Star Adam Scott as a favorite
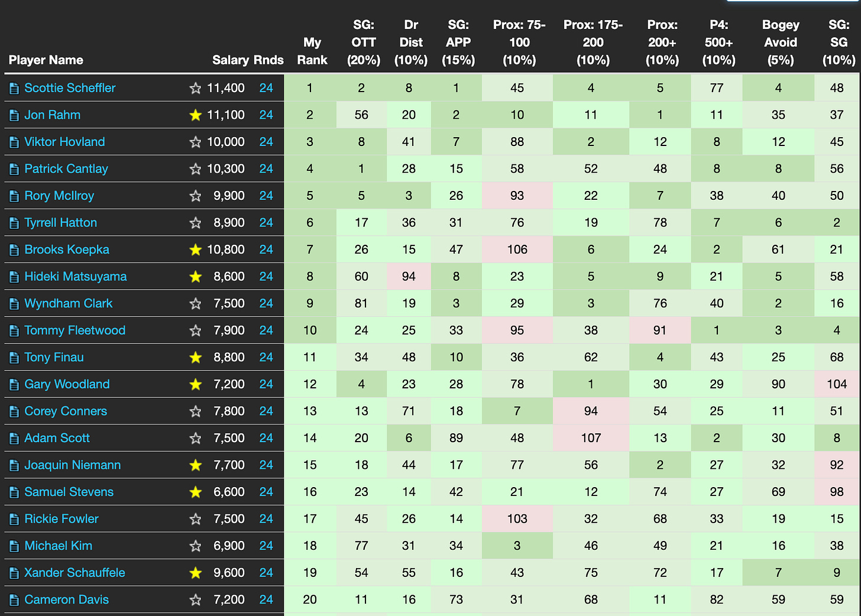Viewport: 861px width, 616px height. (195, 438)
